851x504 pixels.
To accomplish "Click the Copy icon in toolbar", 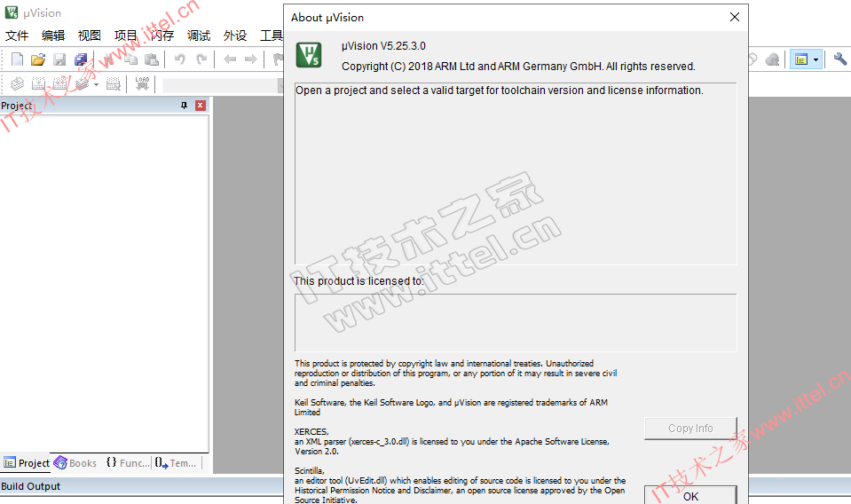I will tap(130, 59).
